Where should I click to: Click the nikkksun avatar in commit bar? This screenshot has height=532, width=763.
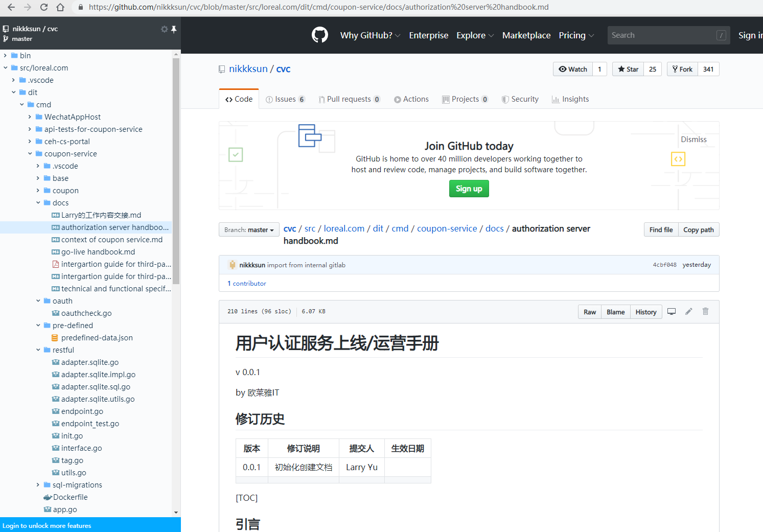pyautogui.click(x=233, y=265)
